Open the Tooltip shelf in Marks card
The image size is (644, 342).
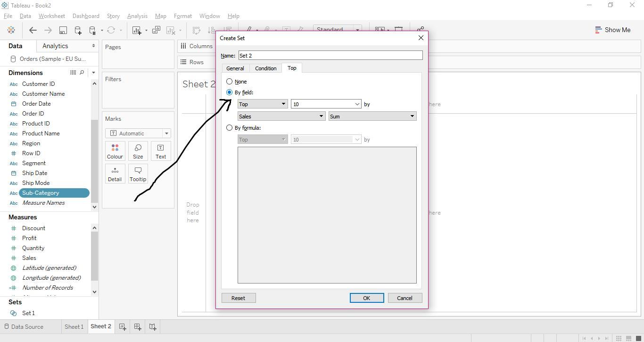coord(138,174)
